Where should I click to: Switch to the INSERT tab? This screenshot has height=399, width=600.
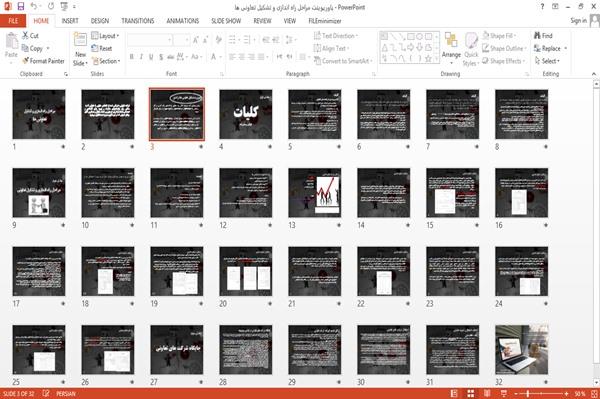[x=70, y=21]
